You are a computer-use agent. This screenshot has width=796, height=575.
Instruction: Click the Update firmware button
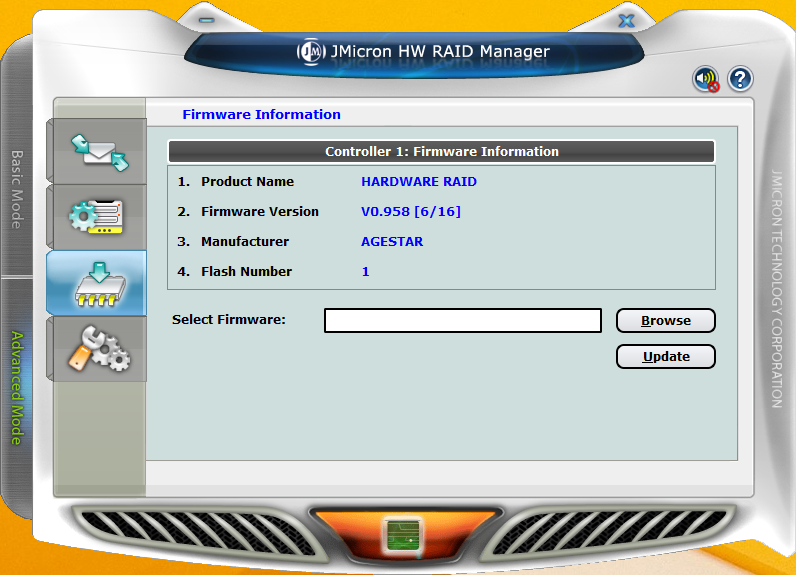point(666,357)
